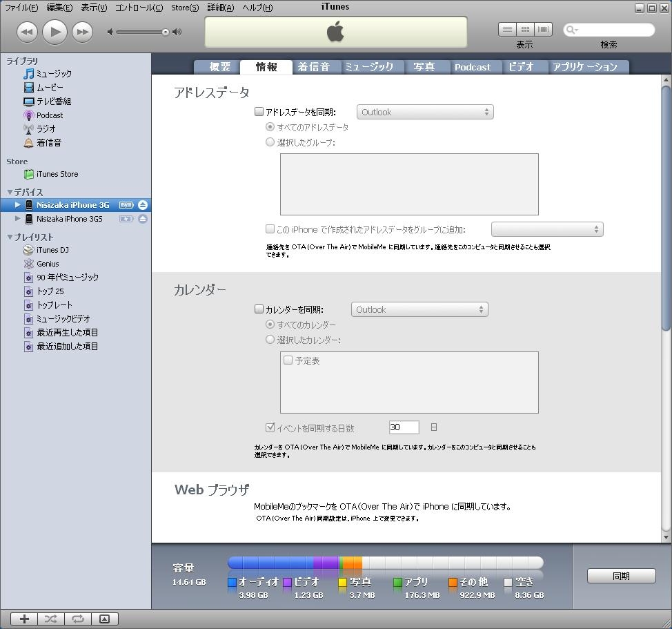The image size is (672, 629).
Task: Enable アドレスデータを同期 checkbox
Action: point(259,112)
